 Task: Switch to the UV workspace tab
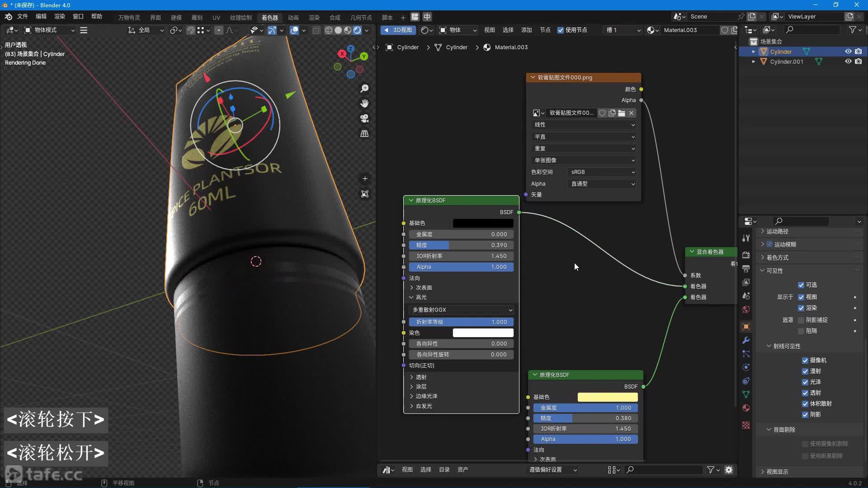216,18
